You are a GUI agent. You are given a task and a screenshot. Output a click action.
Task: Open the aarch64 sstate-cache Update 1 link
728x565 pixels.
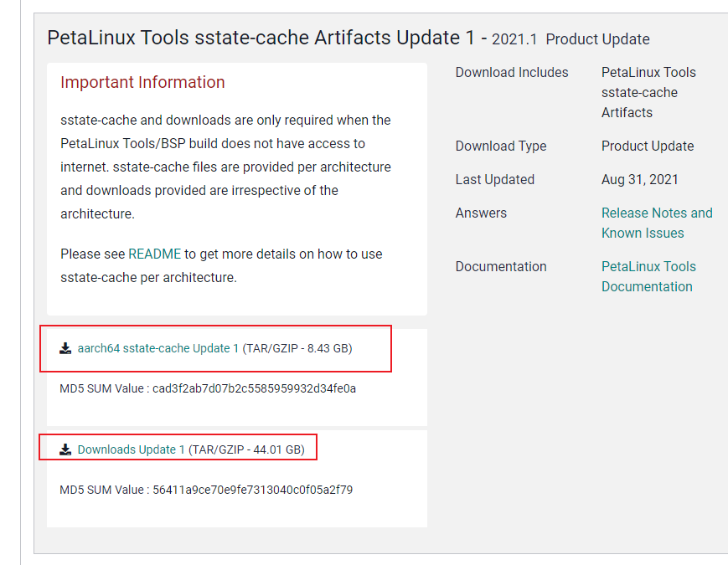(x=157, y=348)
